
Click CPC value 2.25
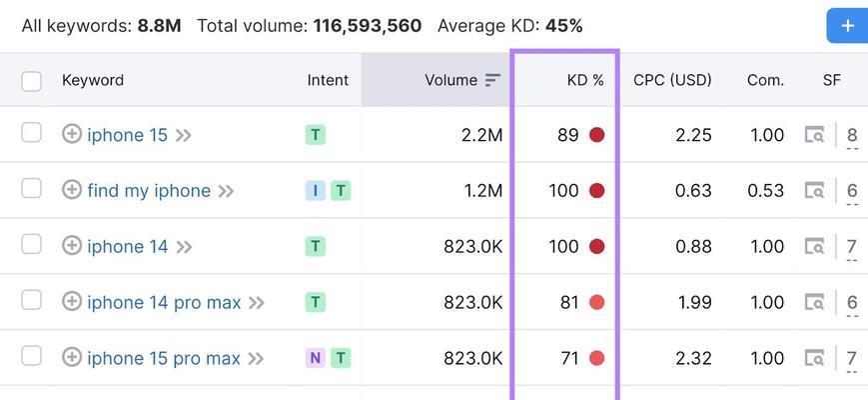[693, 135]
